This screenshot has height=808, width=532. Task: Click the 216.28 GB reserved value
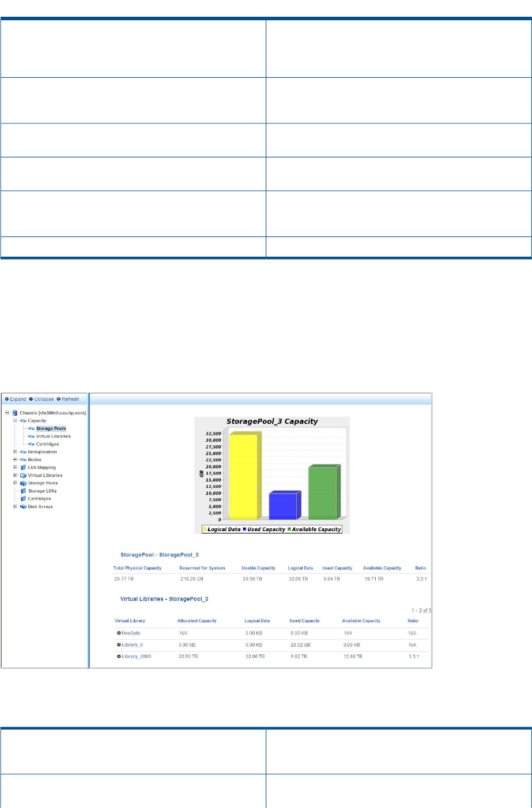(191, 578)
